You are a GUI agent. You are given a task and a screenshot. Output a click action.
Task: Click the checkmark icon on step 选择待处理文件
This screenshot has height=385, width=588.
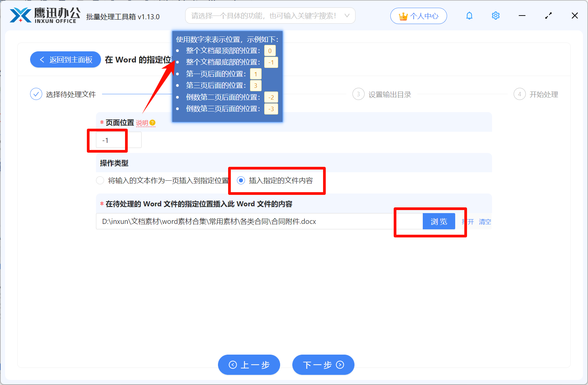pos(36,94)
